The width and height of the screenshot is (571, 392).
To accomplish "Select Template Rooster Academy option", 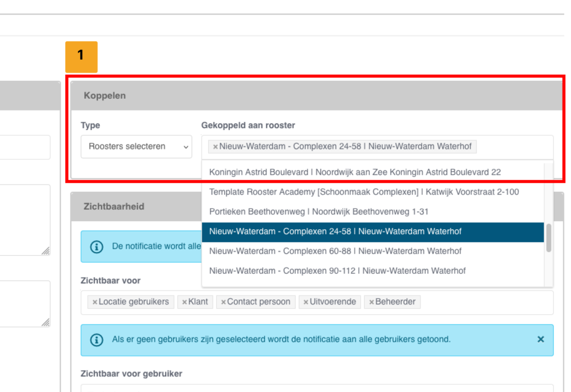I will [364, 192].
